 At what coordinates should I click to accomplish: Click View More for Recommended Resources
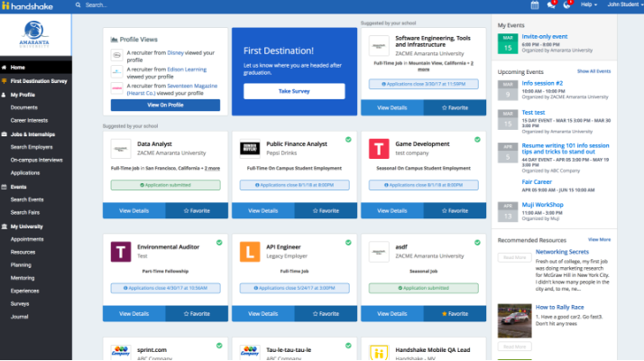(x=599, y=239)
